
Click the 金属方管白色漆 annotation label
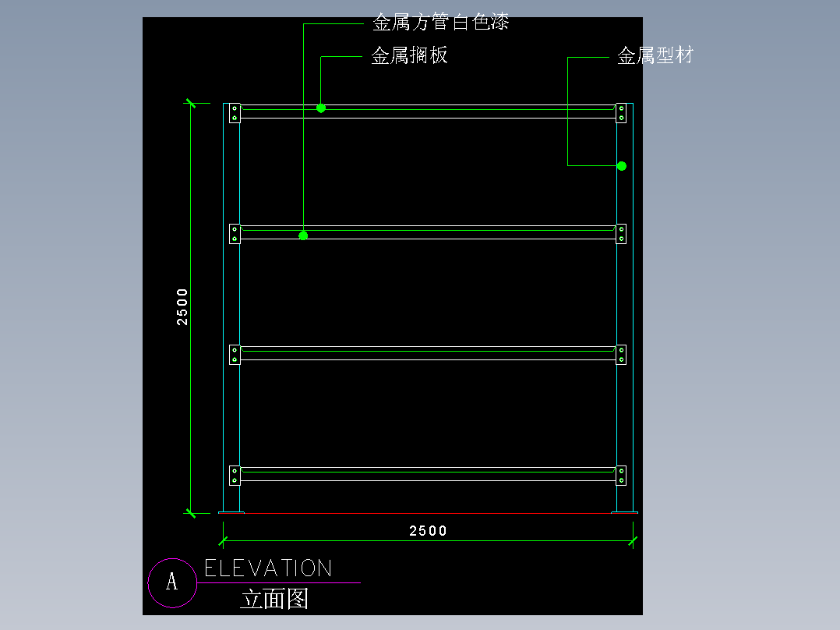tap(440, 23)
